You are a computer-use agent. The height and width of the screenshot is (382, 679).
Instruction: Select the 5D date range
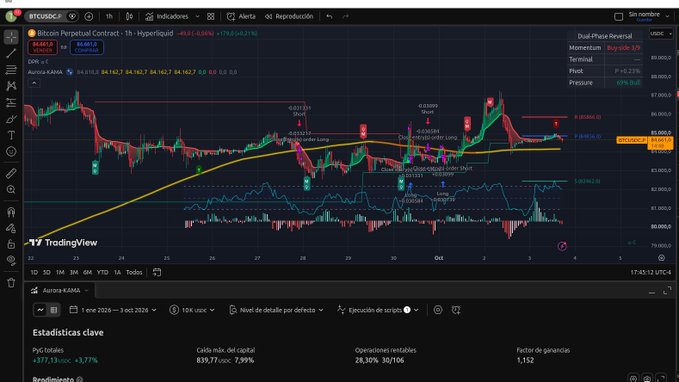[47, 272]
